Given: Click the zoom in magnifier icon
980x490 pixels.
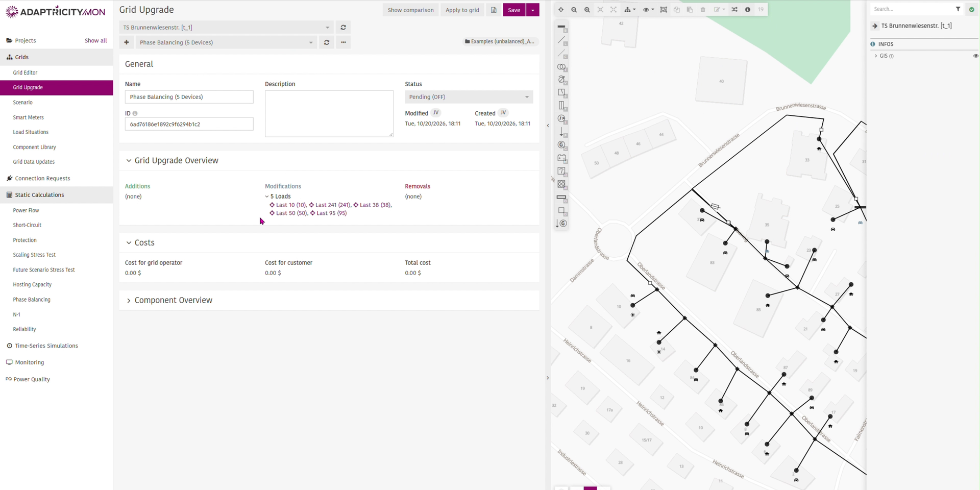Looking at the screenshot, I should point(587,10).
